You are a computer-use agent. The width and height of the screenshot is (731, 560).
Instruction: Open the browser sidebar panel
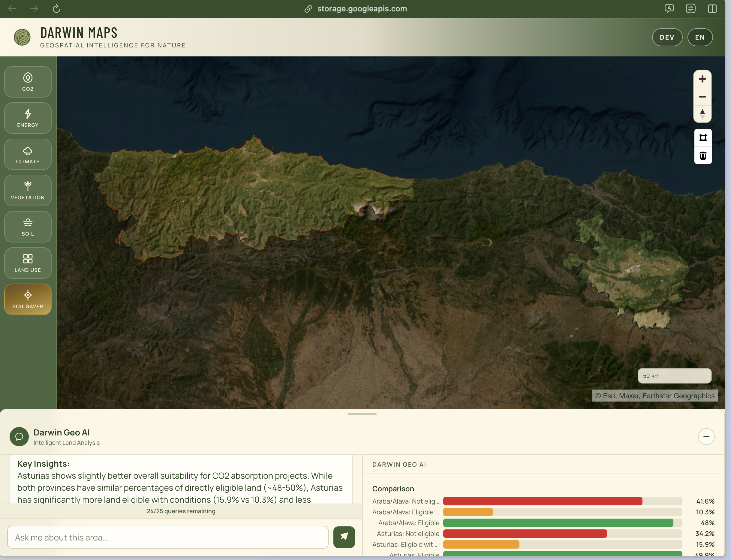tap(712, 9)
